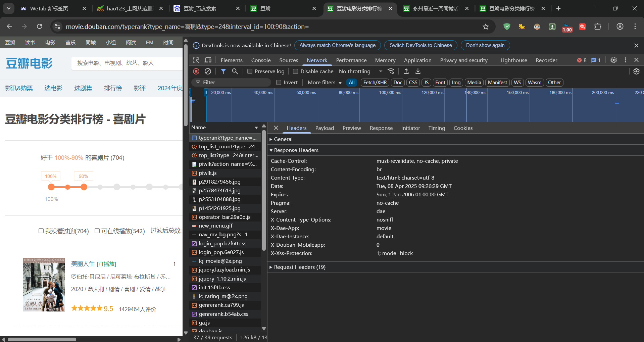Go back in browser history

pyautogui.click(x=9, y=27)
